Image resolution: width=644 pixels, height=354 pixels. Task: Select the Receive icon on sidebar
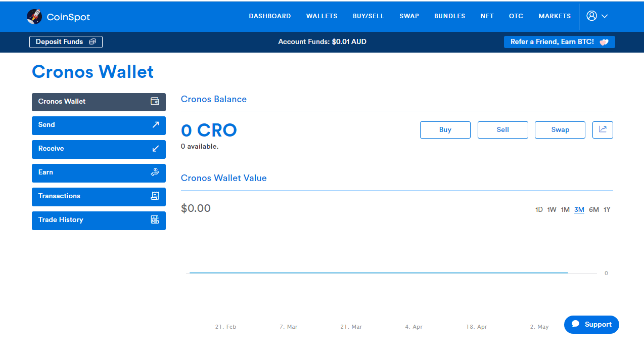coord(155,149)
